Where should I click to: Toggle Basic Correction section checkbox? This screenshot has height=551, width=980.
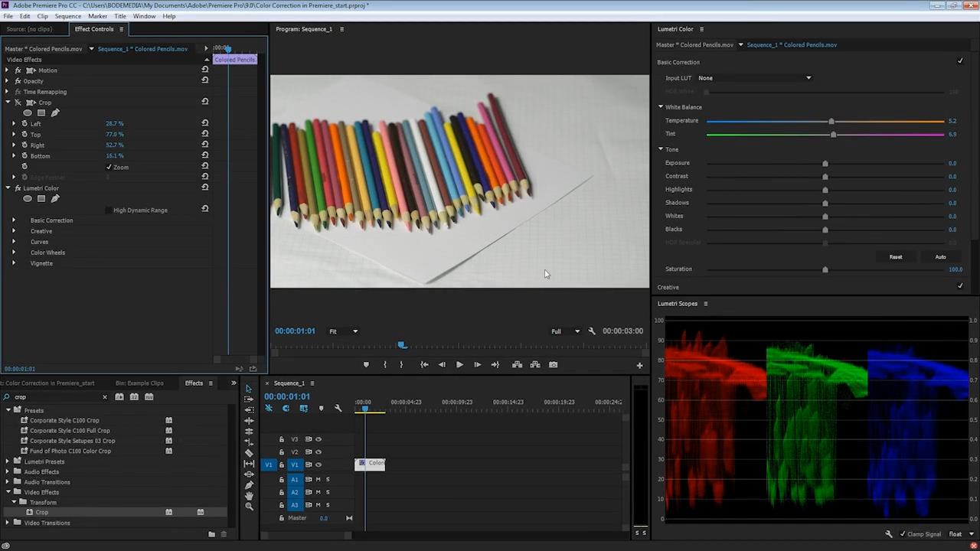pos(960,61)
